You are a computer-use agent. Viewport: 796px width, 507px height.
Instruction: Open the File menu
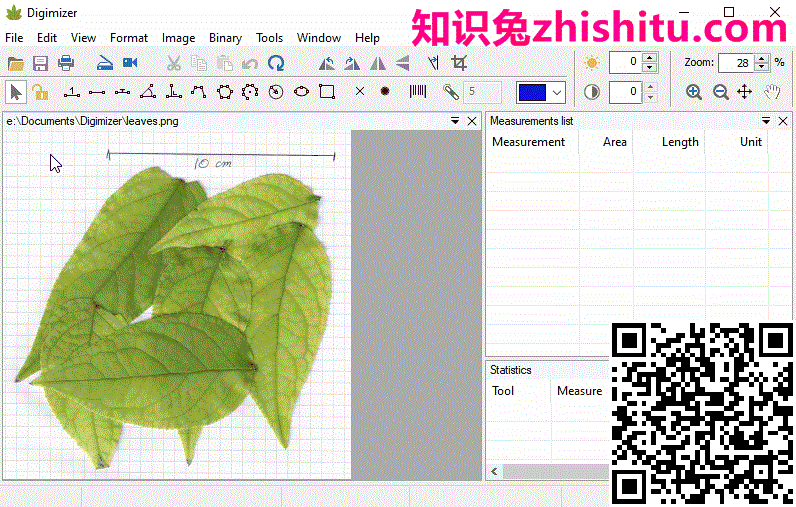[14, 38]
